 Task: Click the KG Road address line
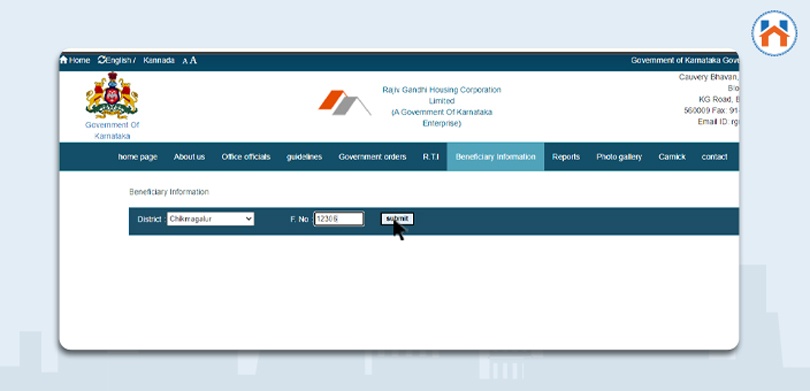click(x=719, y=100)
